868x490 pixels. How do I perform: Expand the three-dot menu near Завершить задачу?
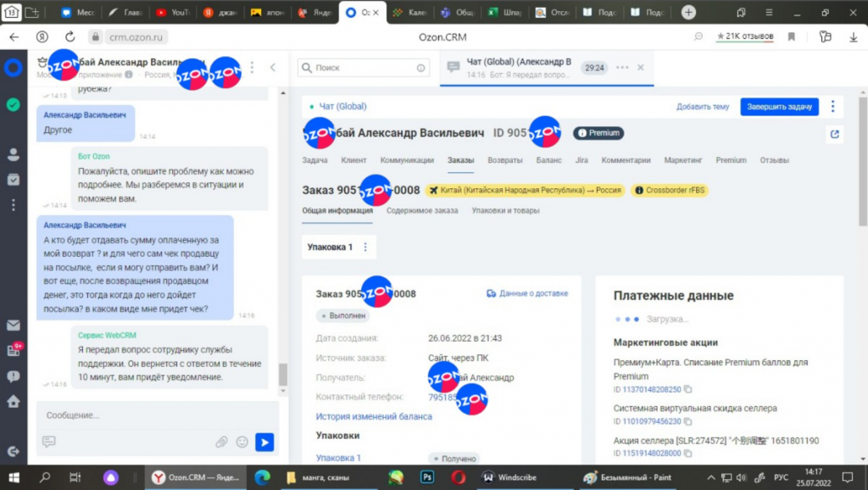click(833, 105)
